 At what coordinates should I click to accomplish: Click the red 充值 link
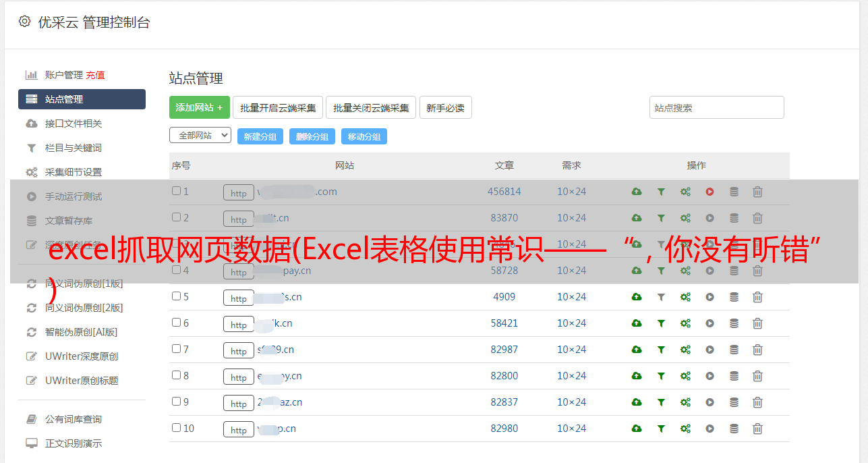pos(95,75)
